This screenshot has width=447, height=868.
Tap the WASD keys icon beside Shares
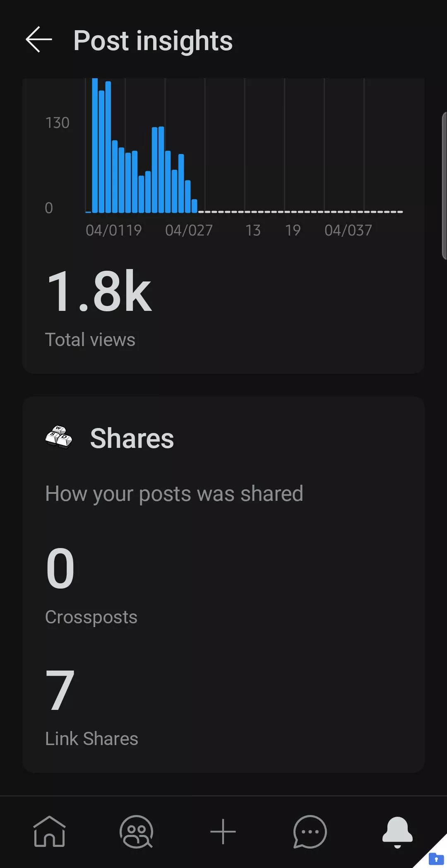click(59, 438)
